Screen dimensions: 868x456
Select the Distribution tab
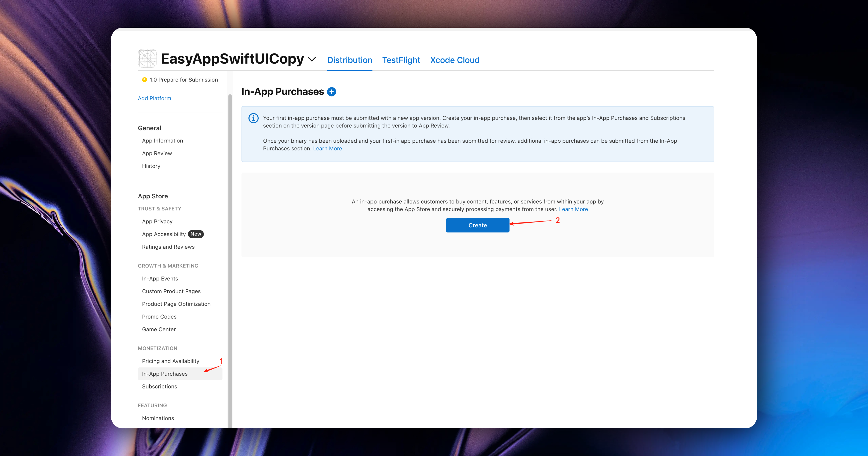349,60
